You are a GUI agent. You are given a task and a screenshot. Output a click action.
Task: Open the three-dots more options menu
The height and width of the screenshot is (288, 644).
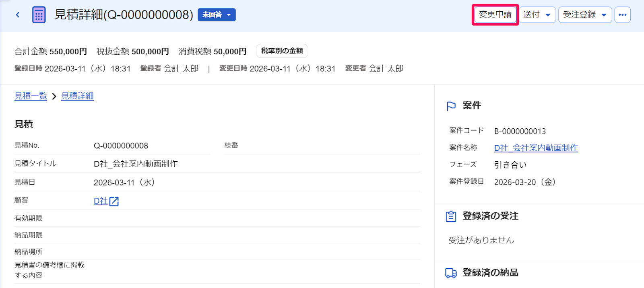[x=622, y=15]
